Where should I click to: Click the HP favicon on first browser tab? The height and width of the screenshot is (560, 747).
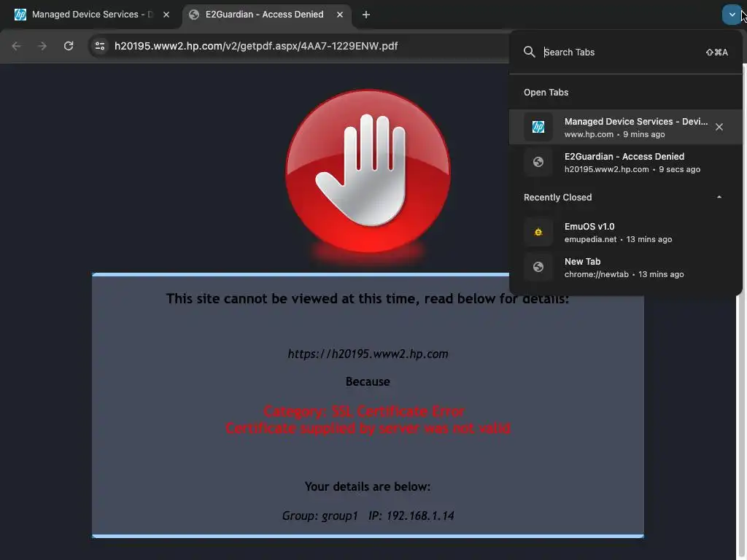(x=20, y=15)
